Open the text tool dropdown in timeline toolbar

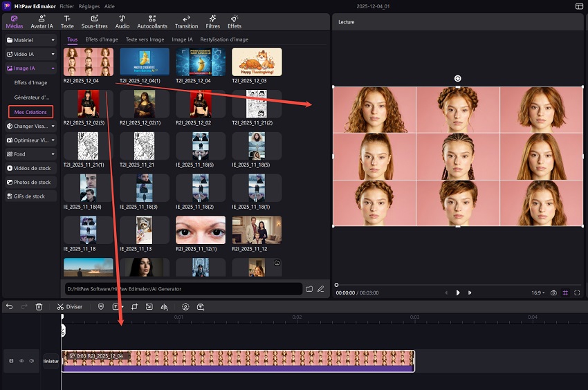[122, 307]
